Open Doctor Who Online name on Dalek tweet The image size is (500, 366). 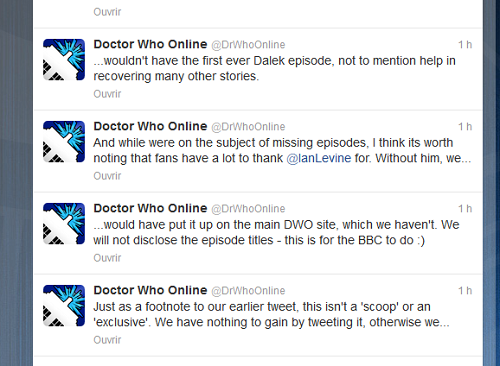150,44
